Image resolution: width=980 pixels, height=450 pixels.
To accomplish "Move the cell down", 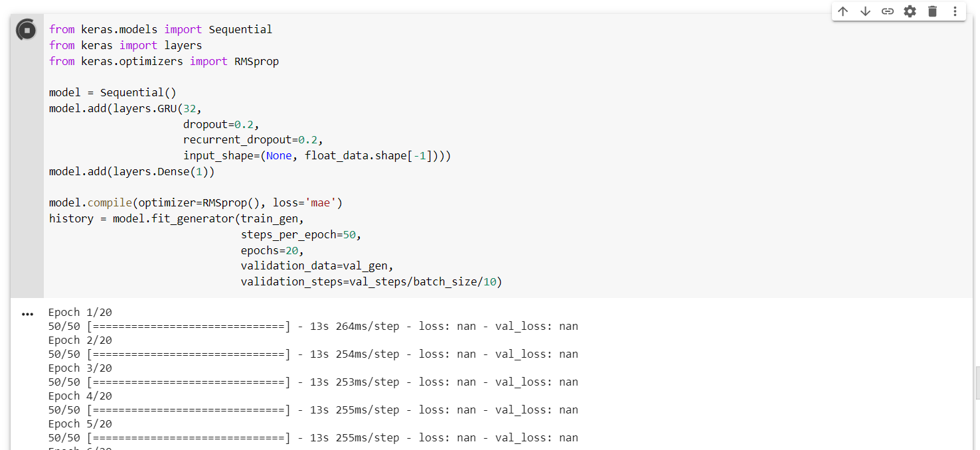I will tap(865, 11).
